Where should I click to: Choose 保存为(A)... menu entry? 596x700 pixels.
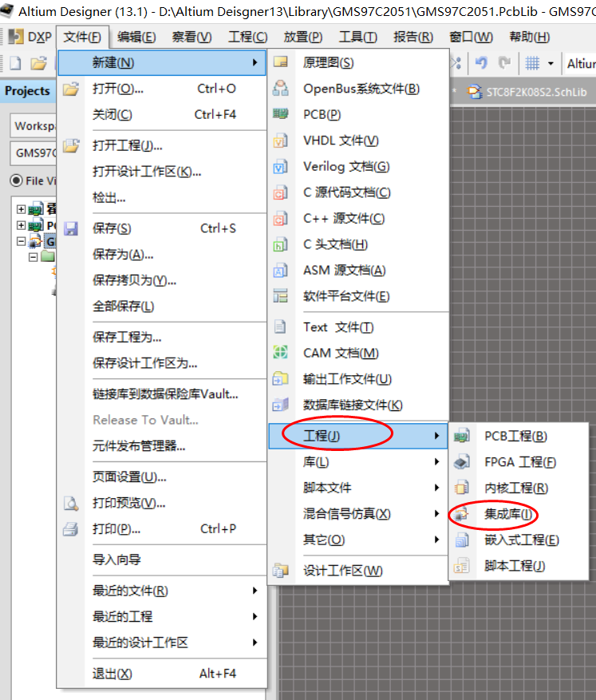pos(163,255)
